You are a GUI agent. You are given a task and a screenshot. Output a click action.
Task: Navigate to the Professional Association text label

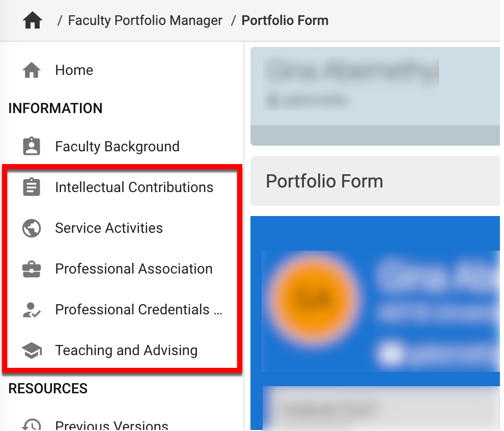pos(134,269)
